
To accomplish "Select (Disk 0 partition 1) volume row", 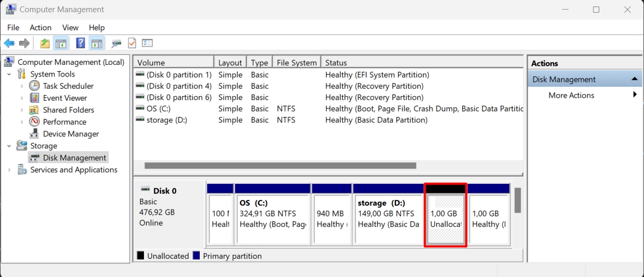I will coord(328,74).
